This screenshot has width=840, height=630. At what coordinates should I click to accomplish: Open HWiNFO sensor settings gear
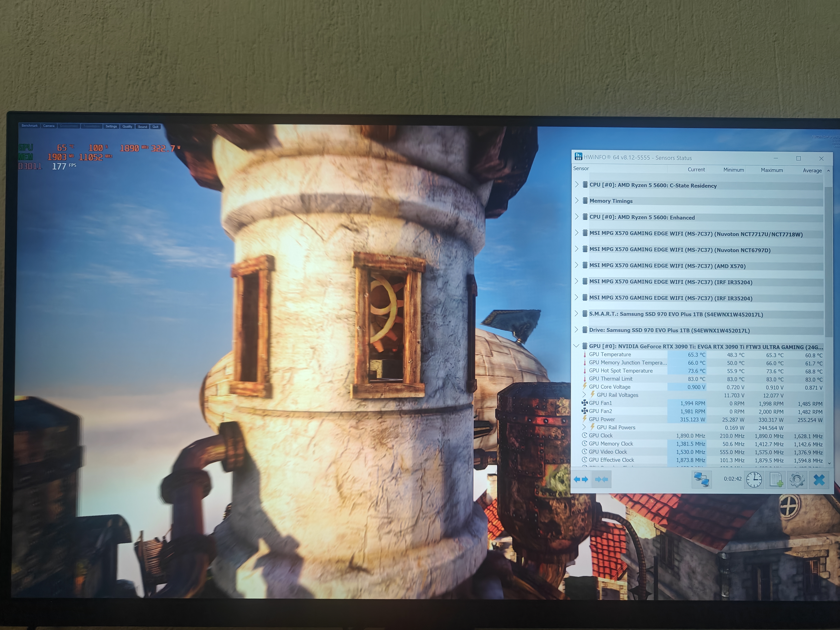[797, 480]
